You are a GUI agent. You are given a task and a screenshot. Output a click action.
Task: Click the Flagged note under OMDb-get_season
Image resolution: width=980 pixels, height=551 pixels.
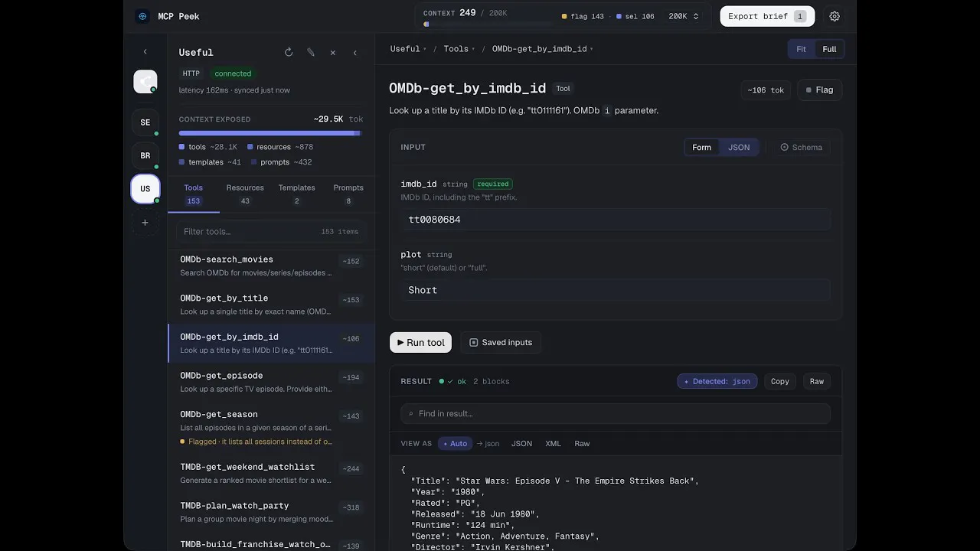(x=256, y=442)
